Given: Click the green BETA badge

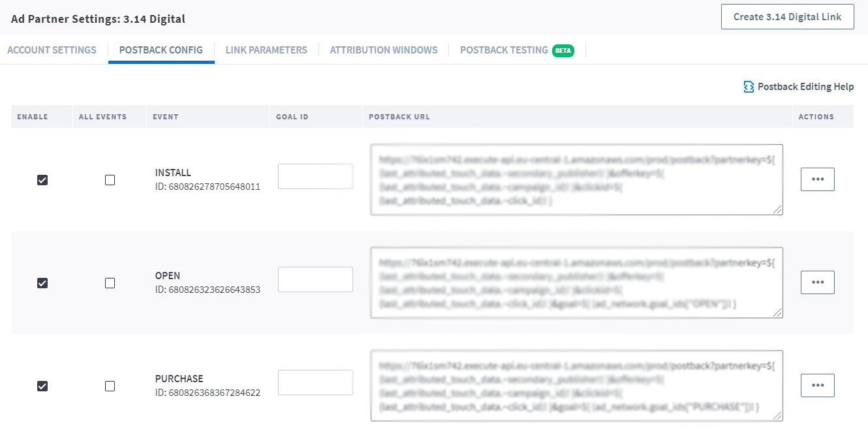Looking at the screenshot, I should point(563,50).
